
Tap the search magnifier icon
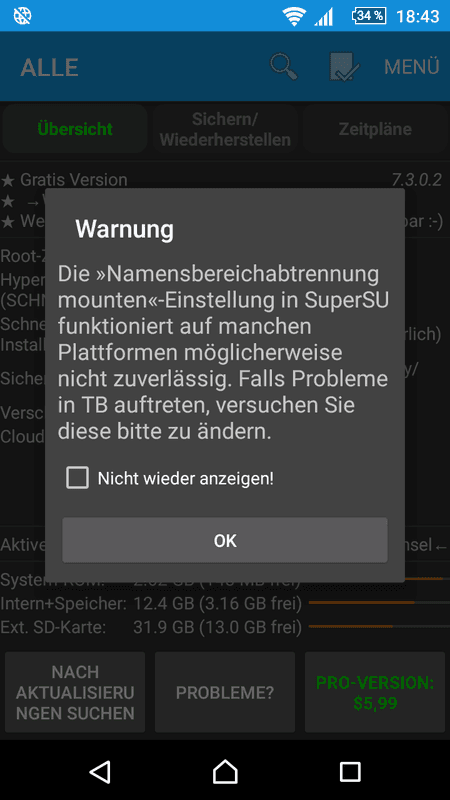pyautogui.click(x=283, y=67)
